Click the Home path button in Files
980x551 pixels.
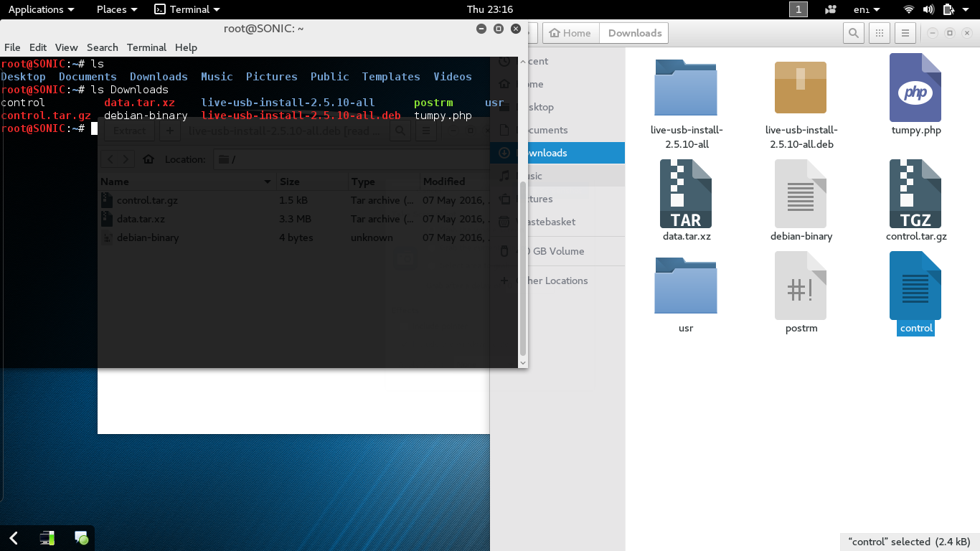point(570,33)
